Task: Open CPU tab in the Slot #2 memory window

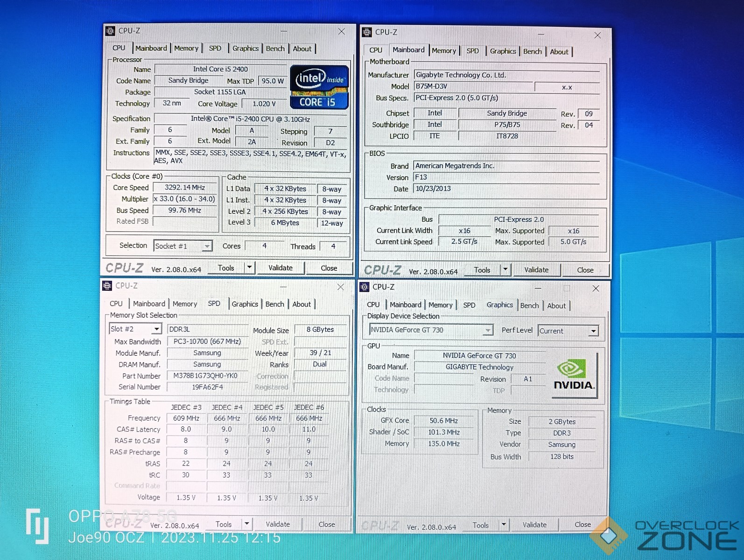Action: pyautogui.click(x=116, y=303)
